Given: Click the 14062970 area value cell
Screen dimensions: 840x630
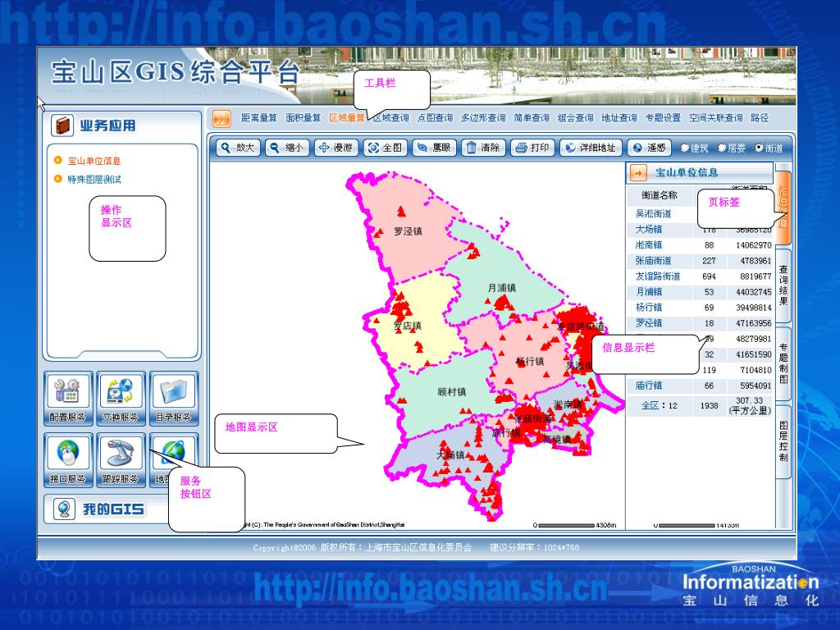Looking at the screenshot, I should tap(753, 244).
